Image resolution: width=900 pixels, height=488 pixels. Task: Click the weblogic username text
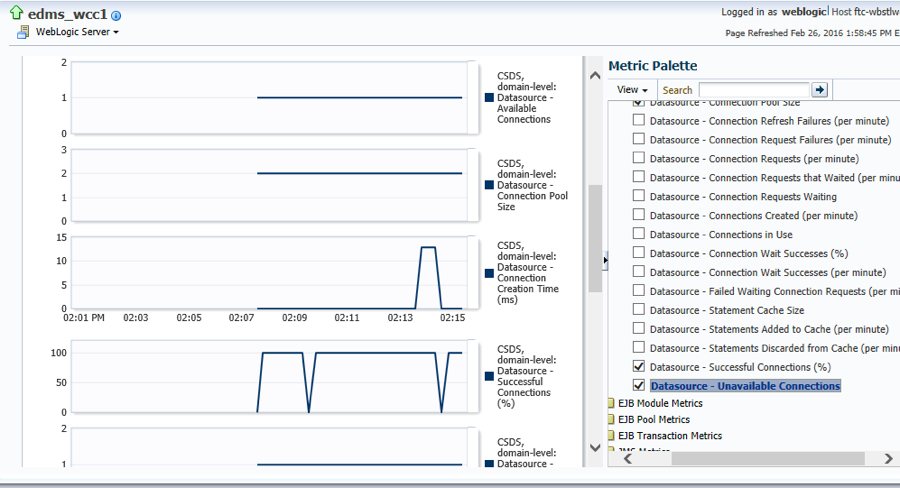coord(802,11)
